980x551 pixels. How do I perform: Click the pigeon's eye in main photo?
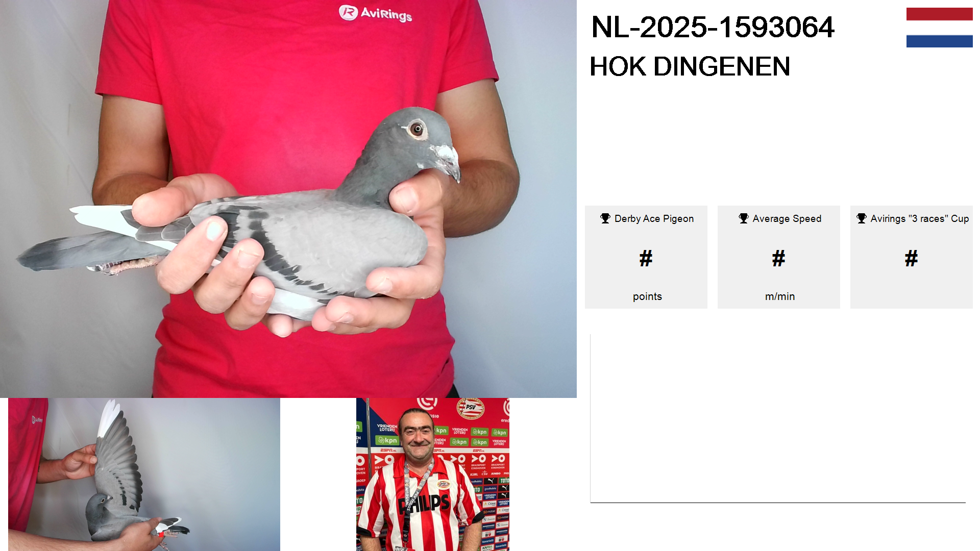417,129
